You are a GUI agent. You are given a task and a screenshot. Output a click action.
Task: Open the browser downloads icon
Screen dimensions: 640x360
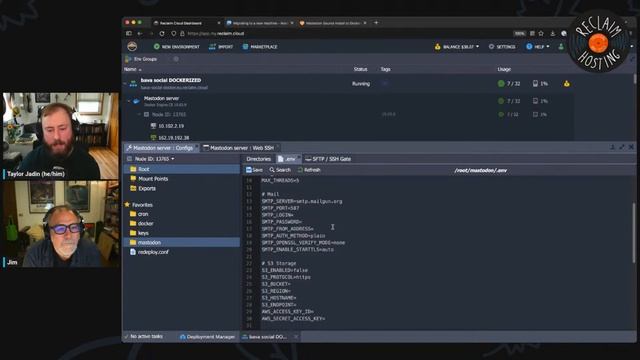click(x=553, y=33)
